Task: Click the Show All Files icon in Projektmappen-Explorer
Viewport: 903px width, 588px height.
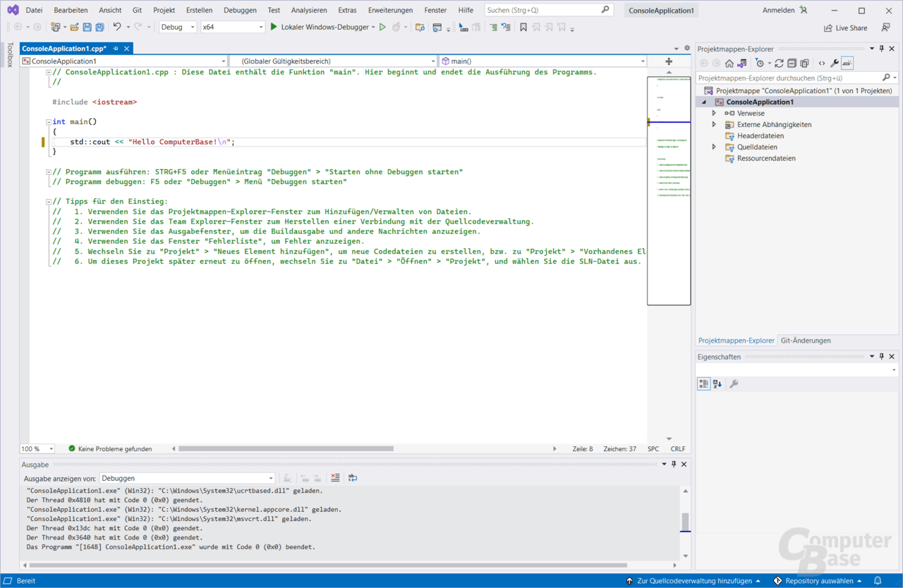Action: tap(804, 63)
